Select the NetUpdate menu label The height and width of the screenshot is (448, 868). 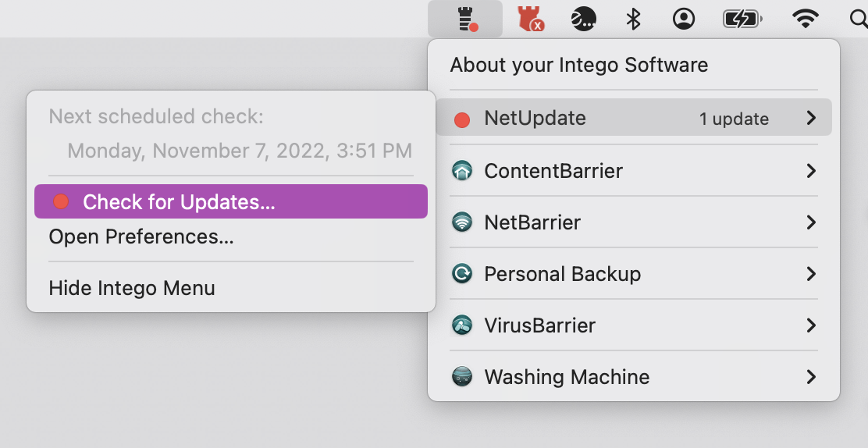[535, 118]
